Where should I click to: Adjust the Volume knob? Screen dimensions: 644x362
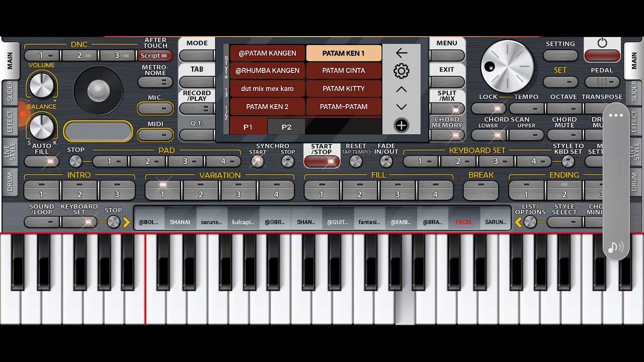42,84
